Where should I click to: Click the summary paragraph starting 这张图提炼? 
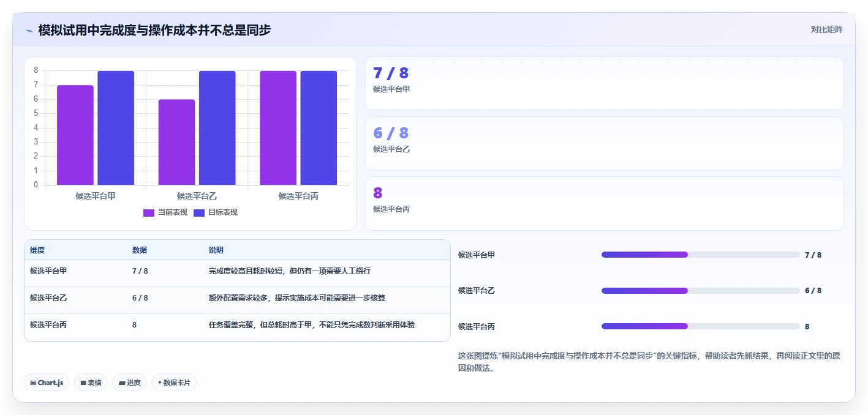pyautogui.click(x=649, y=362)
